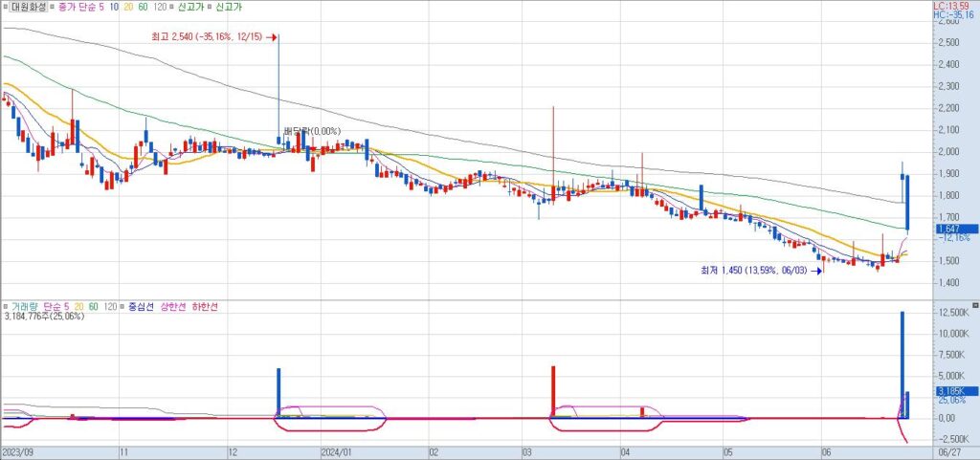Click the 2024/01 date on the time axis
The height and width of the screenshot is (460, 980).
[x=335, y=450]
